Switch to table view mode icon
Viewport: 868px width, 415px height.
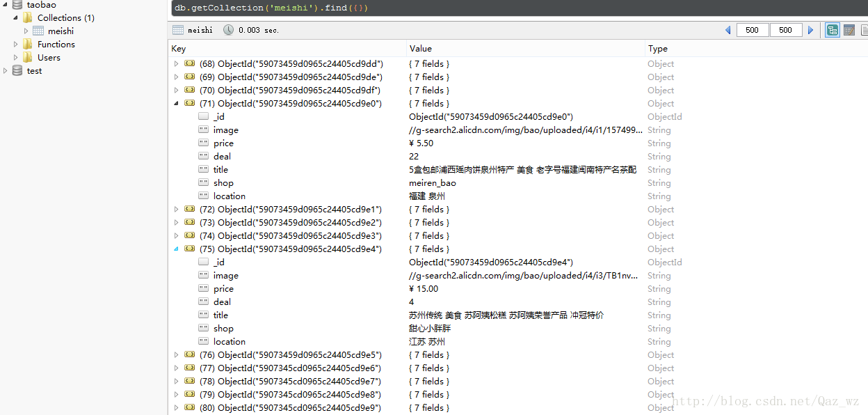(849, 30)
